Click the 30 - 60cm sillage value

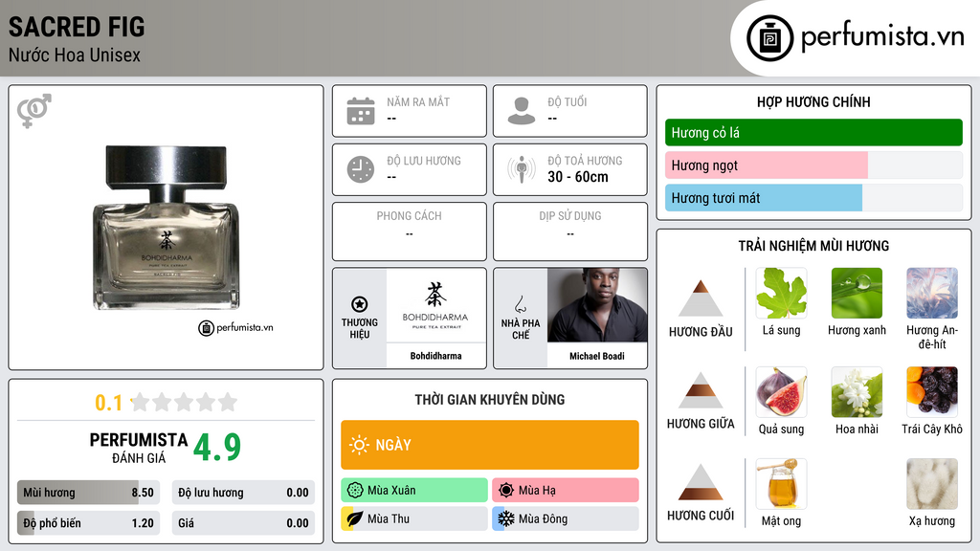point(577,177)
